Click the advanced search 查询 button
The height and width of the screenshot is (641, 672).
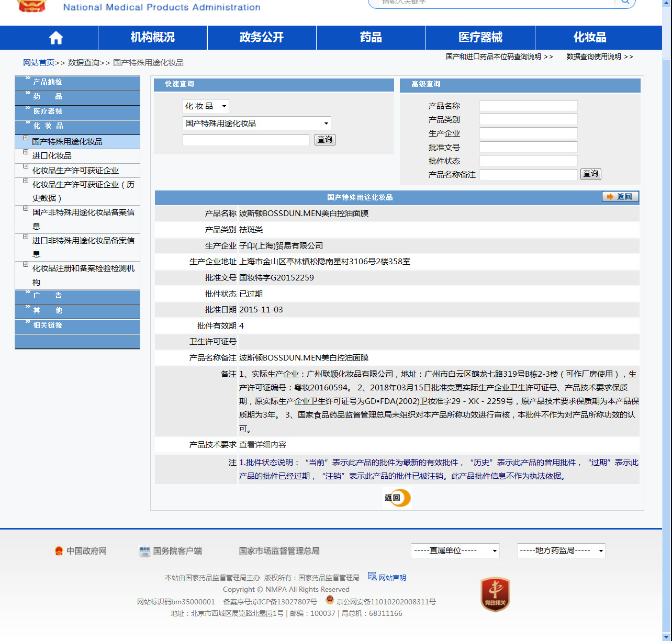[591, 174]
